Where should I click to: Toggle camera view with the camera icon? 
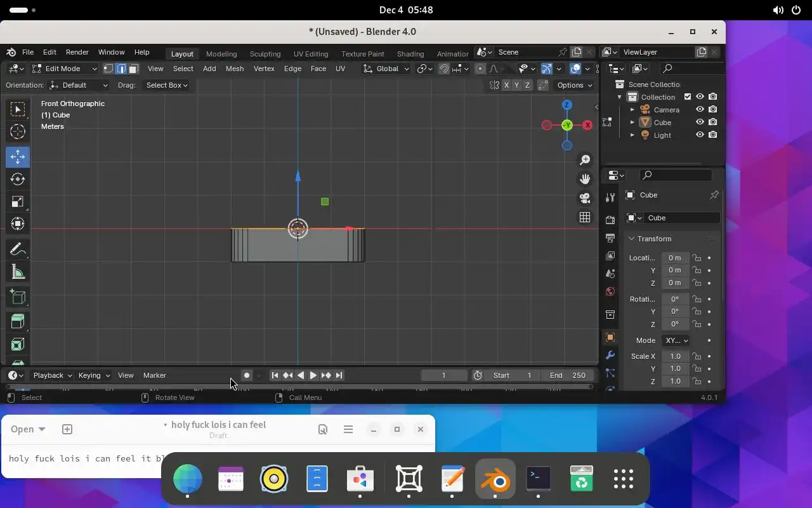click(585, 198)
